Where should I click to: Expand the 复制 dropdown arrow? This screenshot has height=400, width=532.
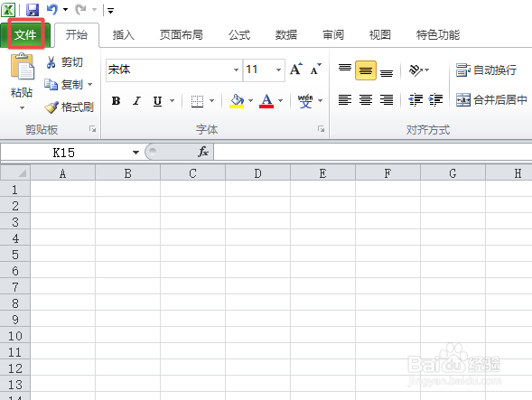90,84
